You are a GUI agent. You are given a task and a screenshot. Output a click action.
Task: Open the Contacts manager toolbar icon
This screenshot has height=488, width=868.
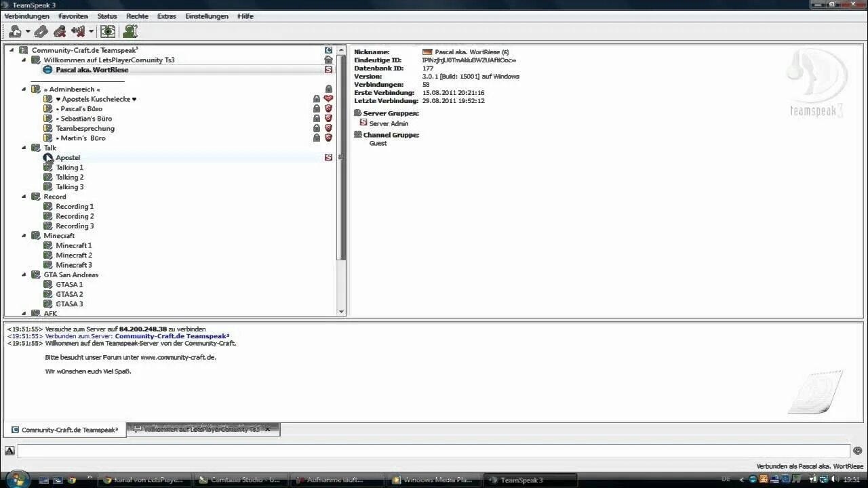click(x=130, y=31)
